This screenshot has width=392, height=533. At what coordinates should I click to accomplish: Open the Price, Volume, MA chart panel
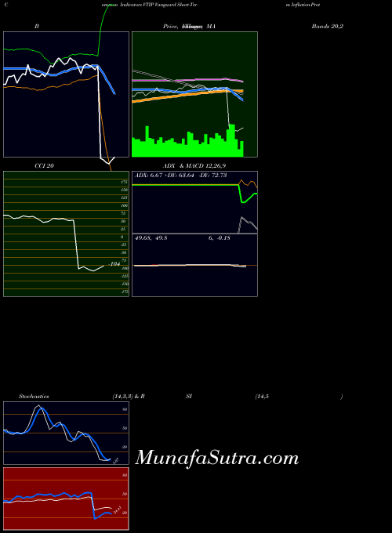(x=194, y=95)
